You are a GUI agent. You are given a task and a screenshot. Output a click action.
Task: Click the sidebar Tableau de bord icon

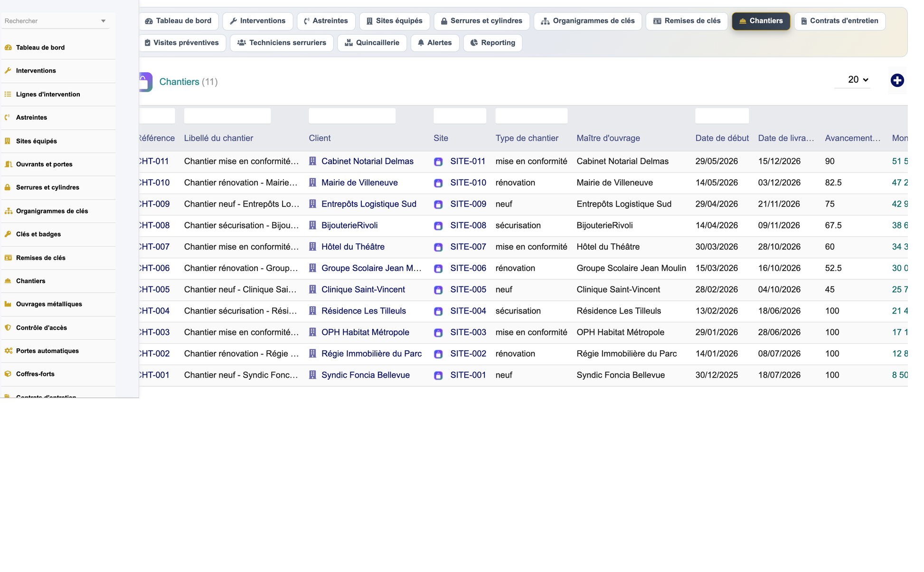click(8, 48)
